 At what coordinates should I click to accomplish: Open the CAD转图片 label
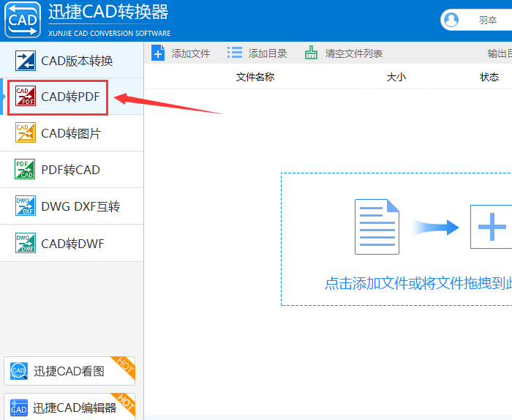(x=71, y=134)
